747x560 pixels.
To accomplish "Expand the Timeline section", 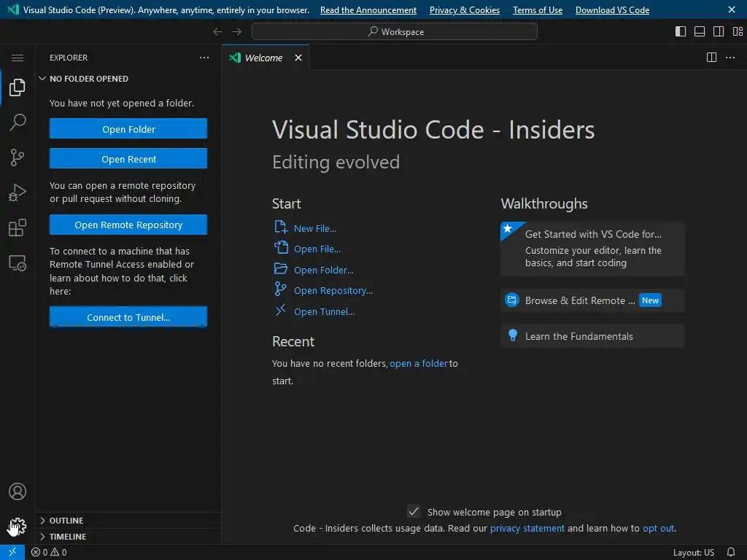I will (x=68, y=537).
